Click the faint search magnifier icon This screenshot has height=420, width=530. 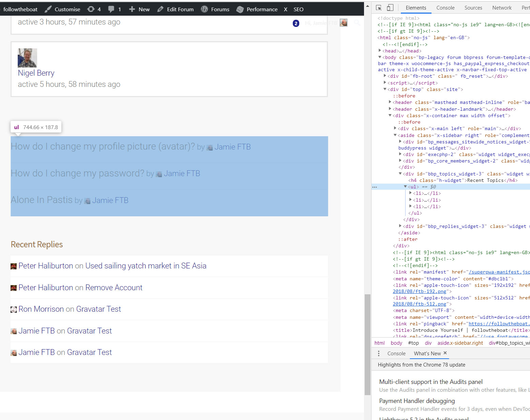tap(357, 23)
